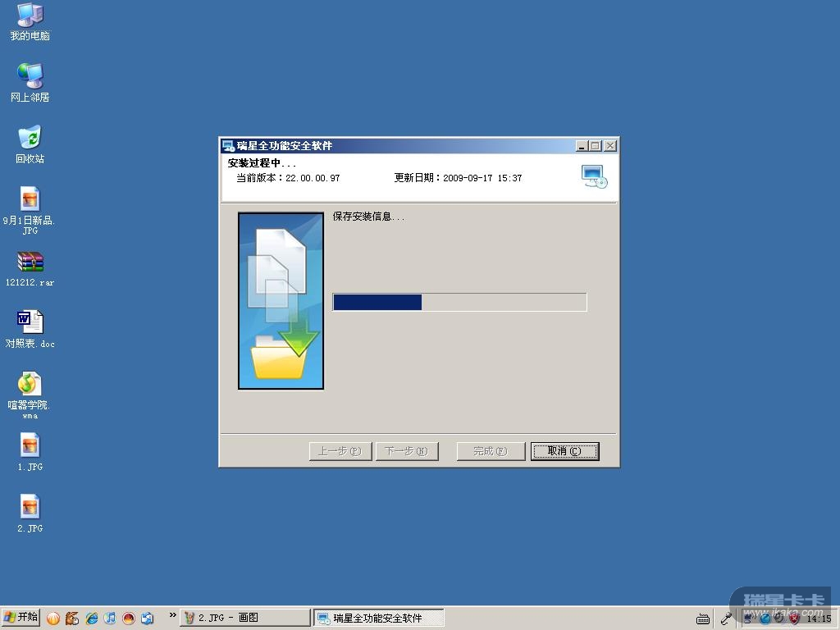This screenshot has width=840, height=630.
Task: Click the disabled 完成(F) button
Action: tap(491, 451)
